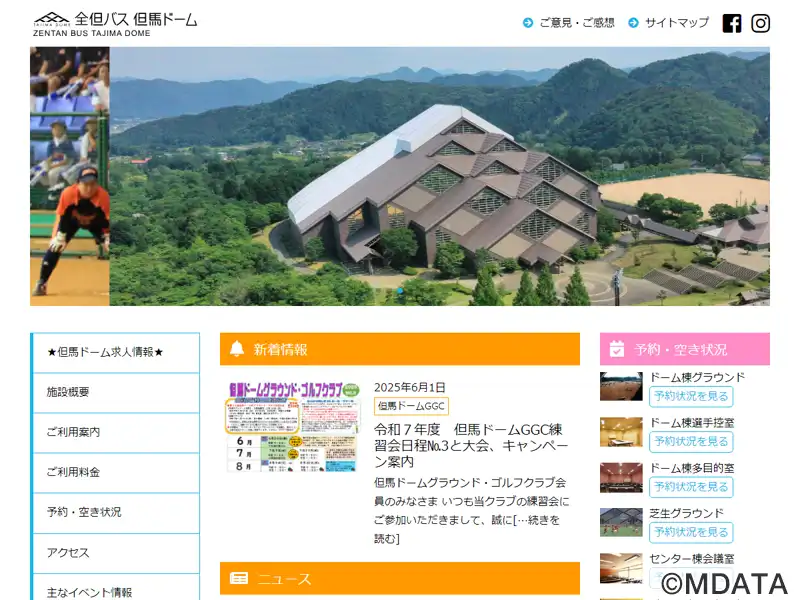Viewport: 800px width, 600px height.
Task: Open the golf club schedule flyer thumbnail
Action: pos(293,427)
